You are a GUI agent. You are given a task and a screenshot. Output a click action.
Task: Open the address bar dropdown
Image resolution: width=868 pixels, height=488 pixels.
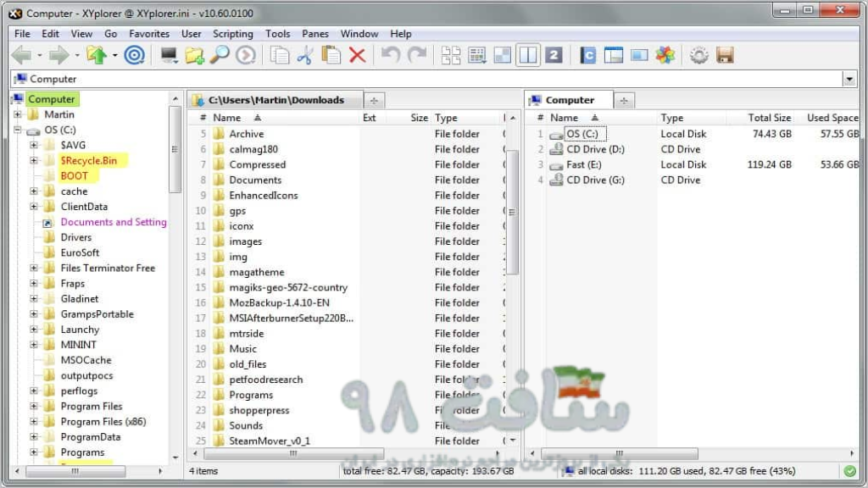coord(849,79)
